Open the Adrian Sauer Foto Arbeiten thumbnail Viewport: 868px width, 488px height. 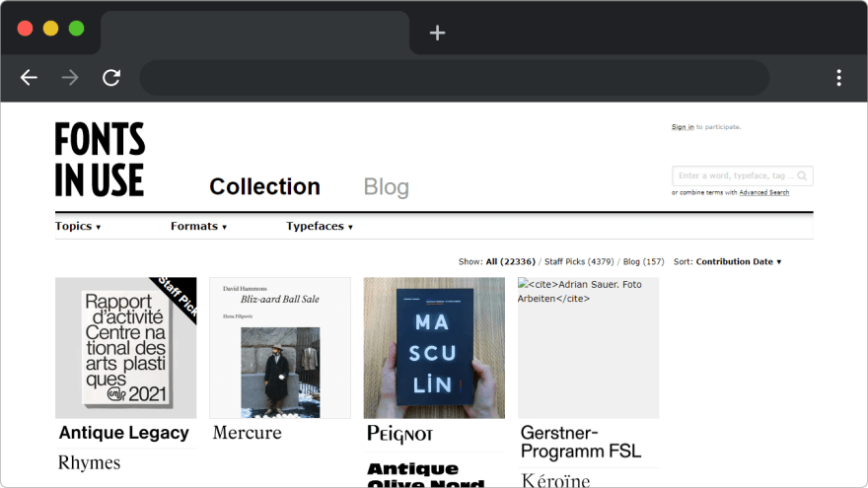tap(588, 347)
